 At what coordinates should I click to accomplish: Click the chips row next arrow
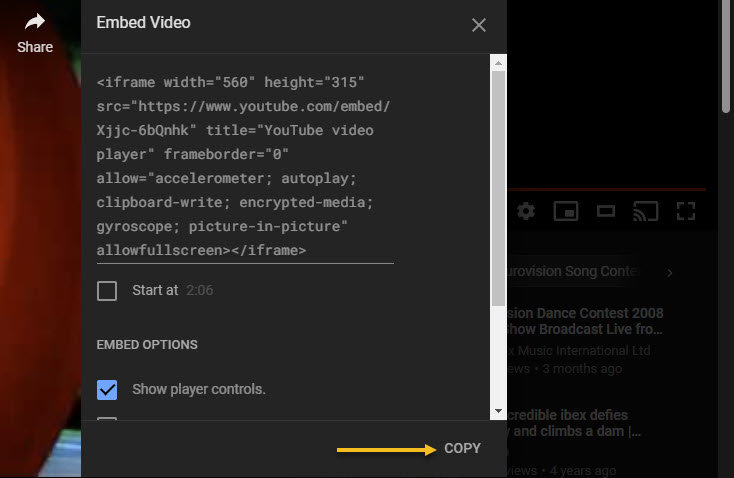[670, 273]
